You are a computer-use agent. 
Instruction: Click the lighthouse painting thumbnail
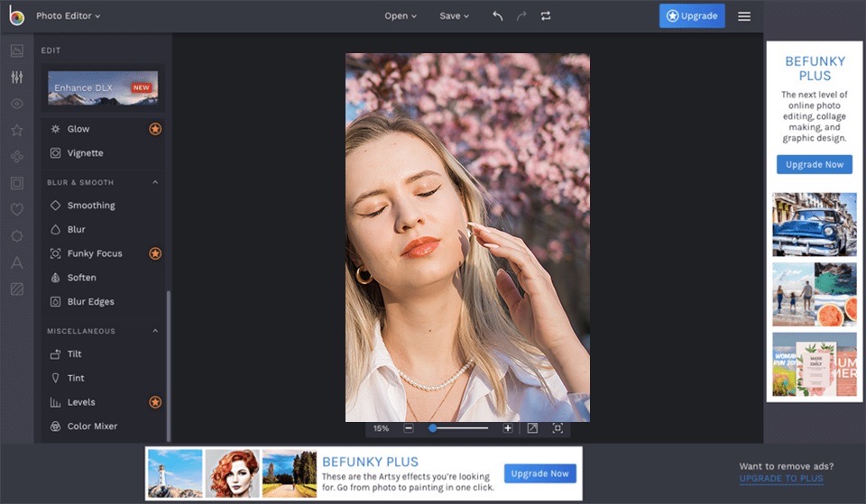pos(175,473)
